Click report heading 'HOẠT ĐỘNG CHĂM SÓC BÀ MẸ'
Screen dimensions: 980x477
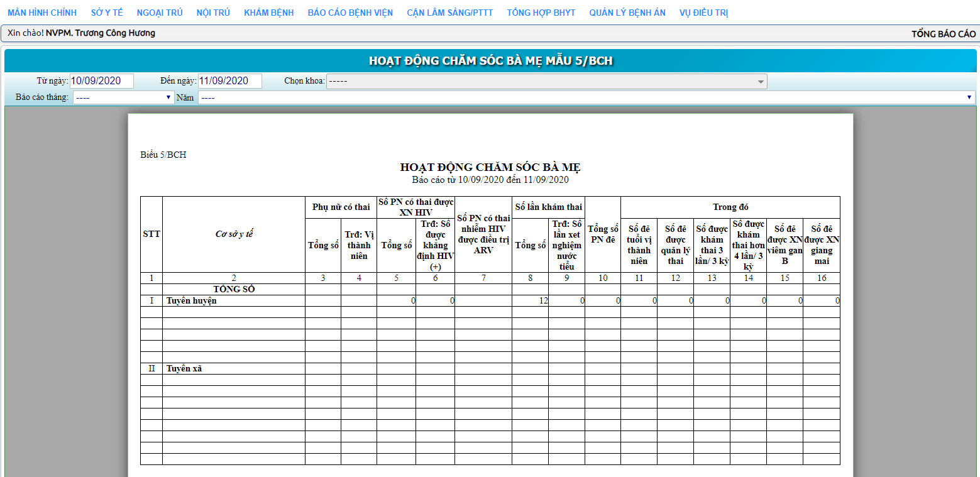(490, 167)
